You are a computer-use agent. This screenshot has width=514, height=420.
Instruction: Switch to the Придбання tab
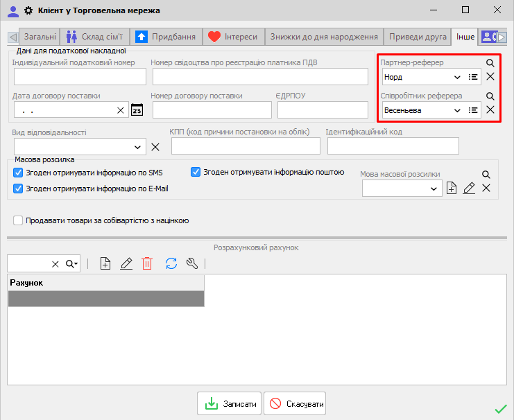point(166,37)
